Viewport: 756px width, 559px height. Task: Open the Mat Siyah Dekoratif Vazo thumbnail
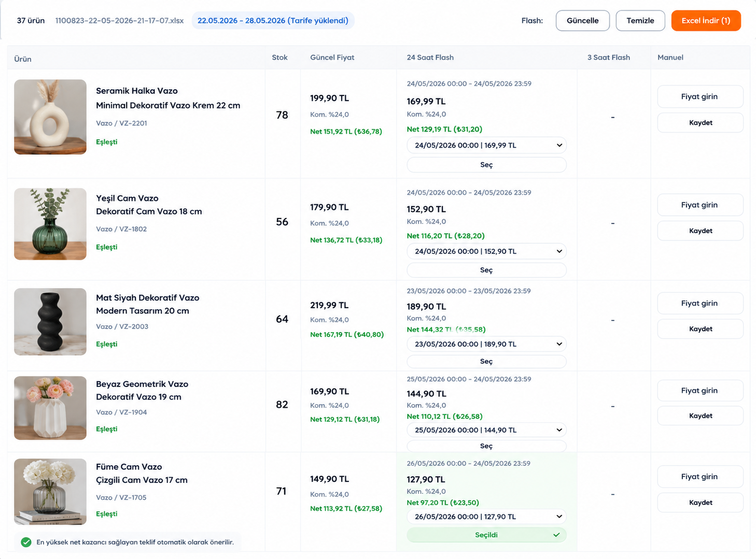point(50,322)
